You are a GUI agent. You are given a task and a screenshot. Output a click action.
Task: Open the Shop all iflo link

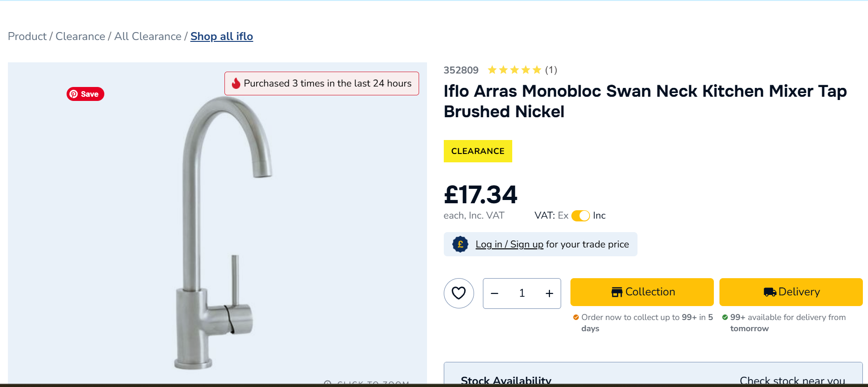pyautogui.click(x=222, y=36)
